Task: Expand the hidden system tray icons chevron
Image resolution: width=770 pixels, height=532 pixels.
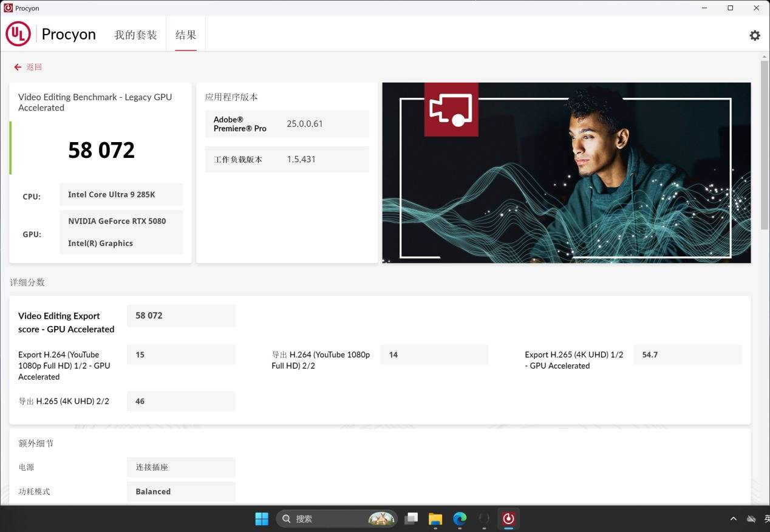Action: click(x=734, y=519)
